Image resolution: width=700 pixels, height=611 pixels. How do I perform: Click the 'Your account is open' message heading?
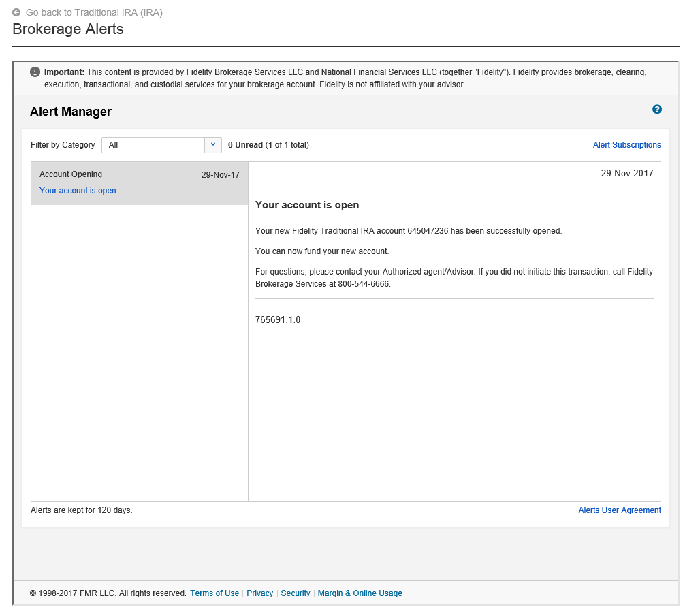pos(307,205)
